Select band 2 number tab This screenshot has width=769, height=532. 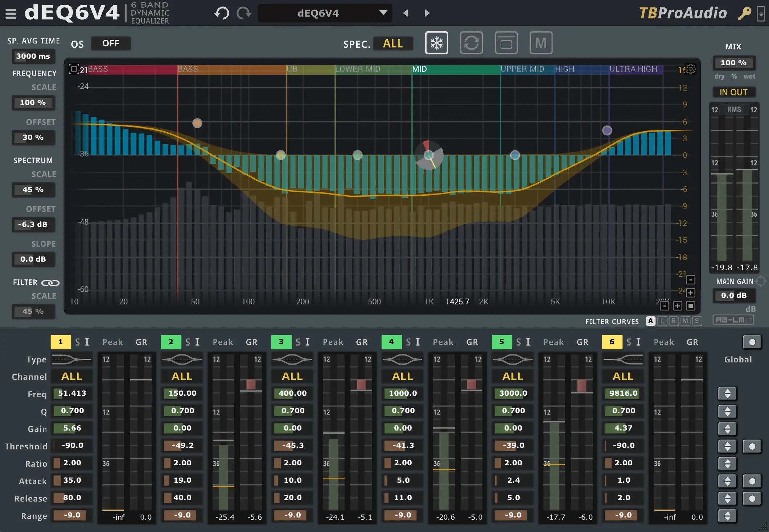point(171,342)
